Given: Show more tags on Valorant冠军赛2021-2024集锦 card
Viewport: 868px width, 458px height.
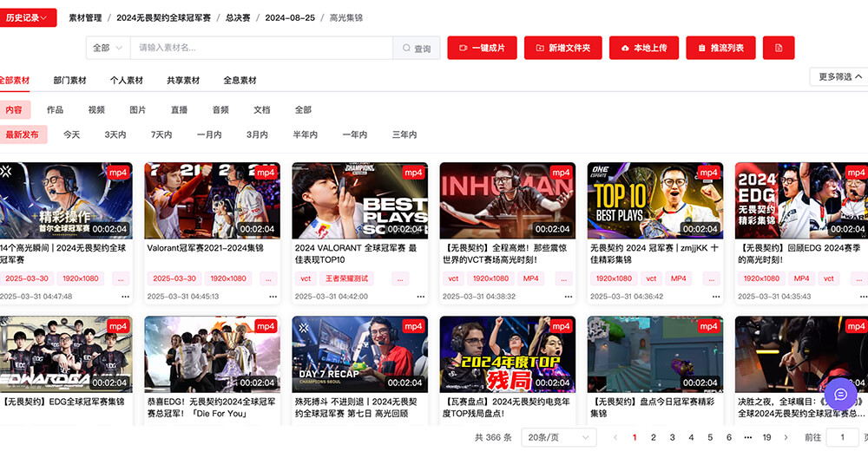Looking at the screenshot, I should pyautogui.click(x=268, y=278).
